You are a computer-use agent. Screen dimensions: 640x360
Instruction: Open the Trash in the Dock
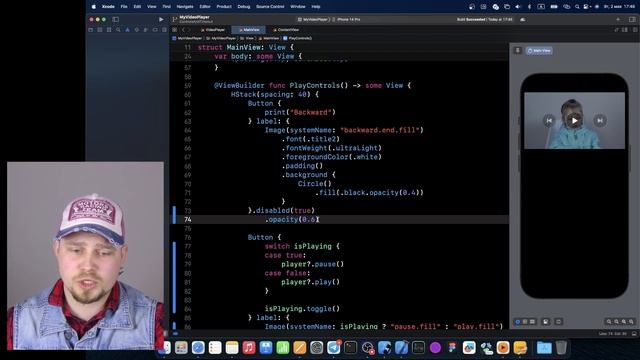tap(561, 348)
